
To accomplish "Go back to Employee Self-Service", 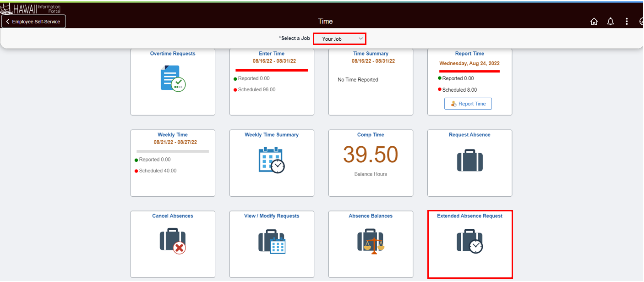I will (x=33, y=22).
